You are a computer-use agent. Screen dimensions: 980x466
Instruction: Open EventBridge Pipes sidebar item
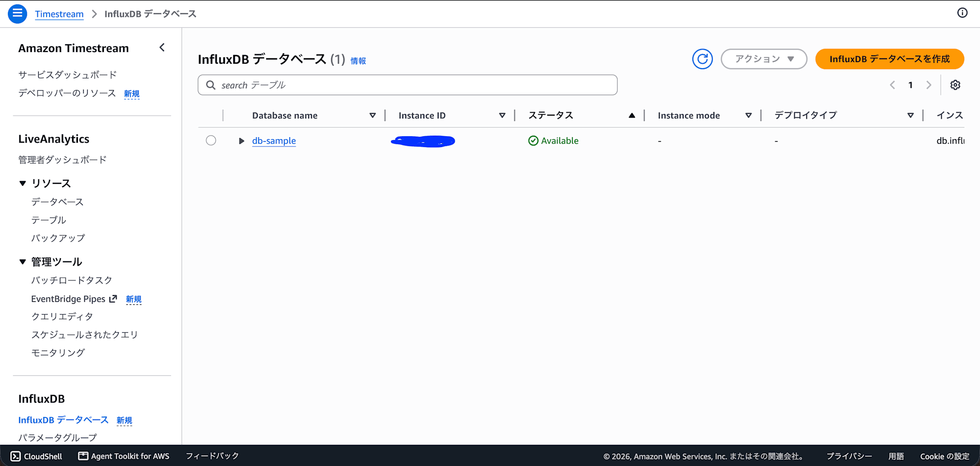[68, 299]
